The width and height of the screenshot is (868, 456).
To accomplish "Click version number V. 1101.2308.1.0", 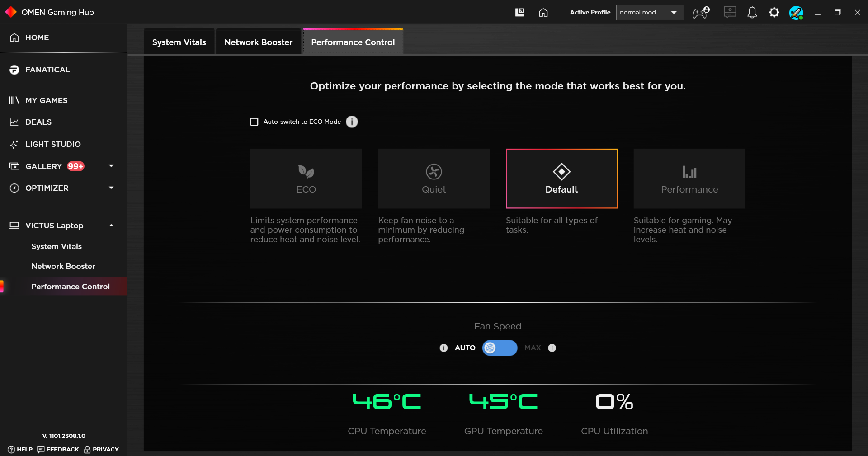I will coord(64,436).
